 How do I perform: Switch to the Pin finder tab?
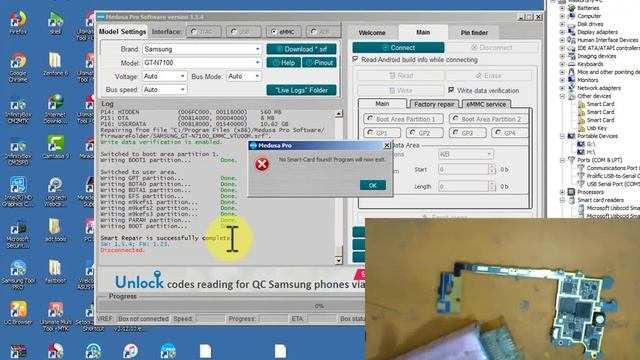pos(474,33)
